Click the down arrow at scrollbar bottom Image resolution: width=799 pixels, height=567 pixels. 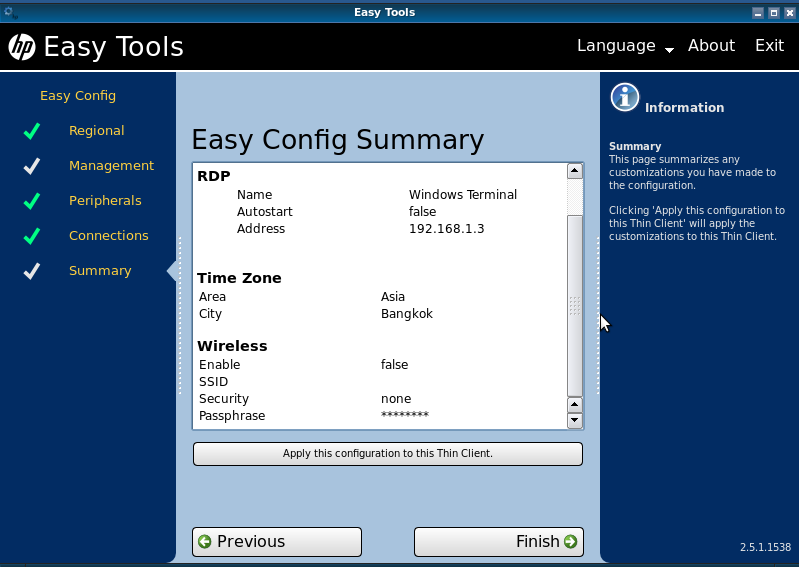point(575,420)
